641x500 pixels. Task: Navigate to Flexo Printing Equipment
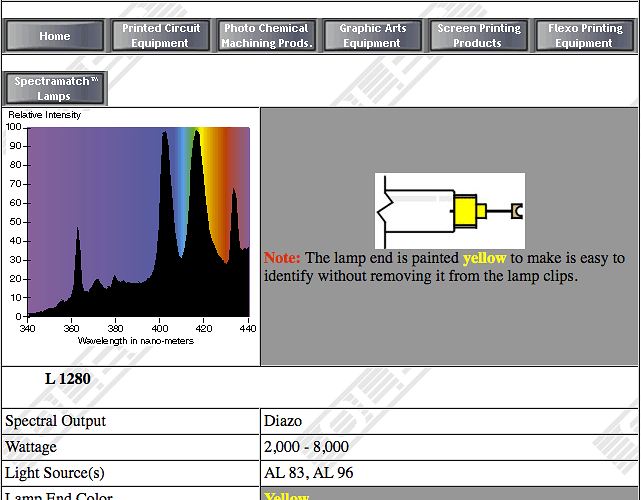coord(585,36)
